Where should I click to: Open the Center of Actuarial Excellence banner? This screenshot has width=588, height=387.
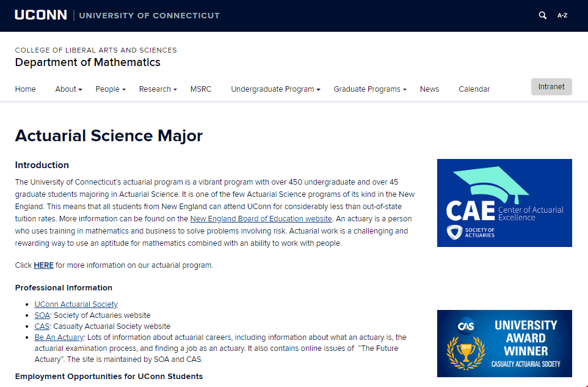tap(504, 203)
